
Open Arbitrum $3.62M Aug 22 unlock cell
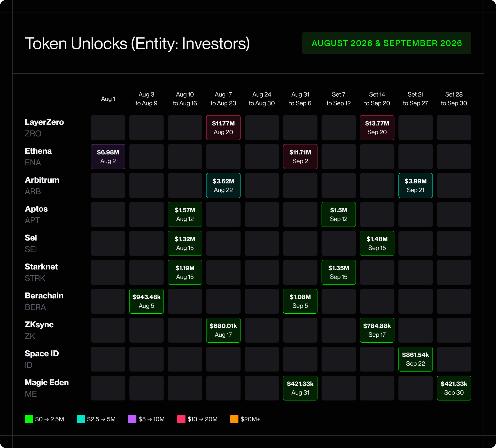click(x=223, y=186)
